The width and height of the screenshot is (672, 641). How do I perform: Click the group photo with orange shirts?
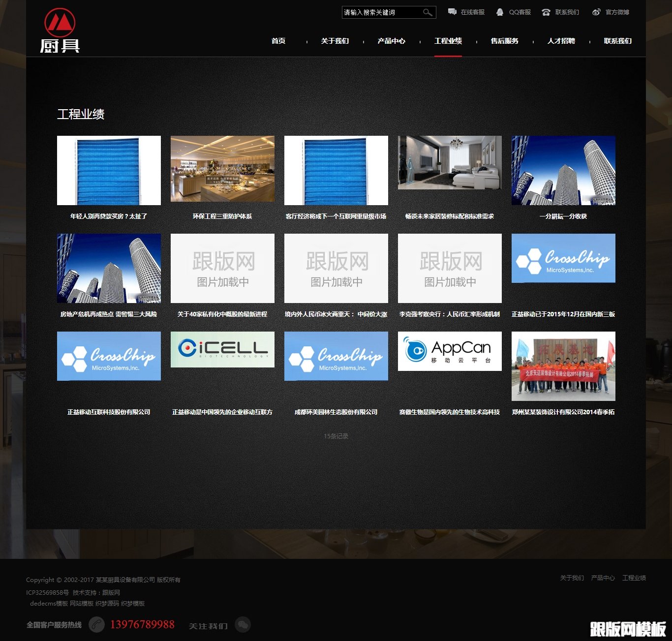(x=563, y=366)
